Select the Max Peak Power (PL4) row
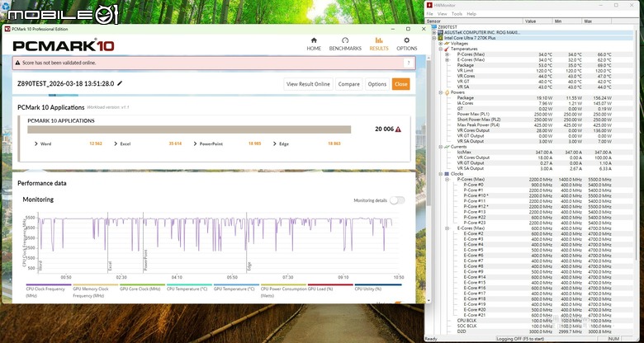 click(x=533, y=125)
